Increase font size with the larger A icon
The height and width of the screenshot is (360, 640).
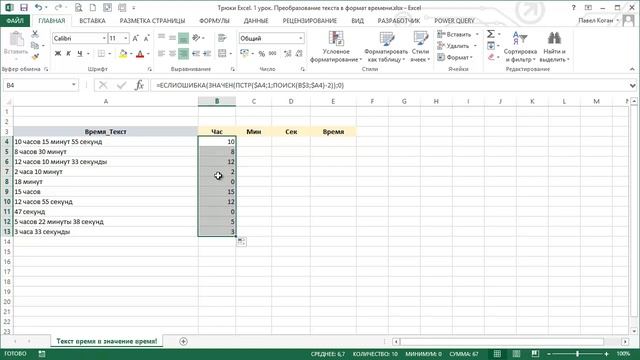tap(136, 38)
